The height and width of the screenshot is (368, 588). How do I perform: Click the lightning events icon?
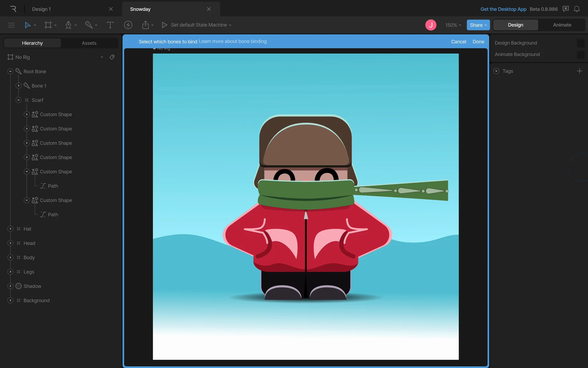(x=128, y=25)
